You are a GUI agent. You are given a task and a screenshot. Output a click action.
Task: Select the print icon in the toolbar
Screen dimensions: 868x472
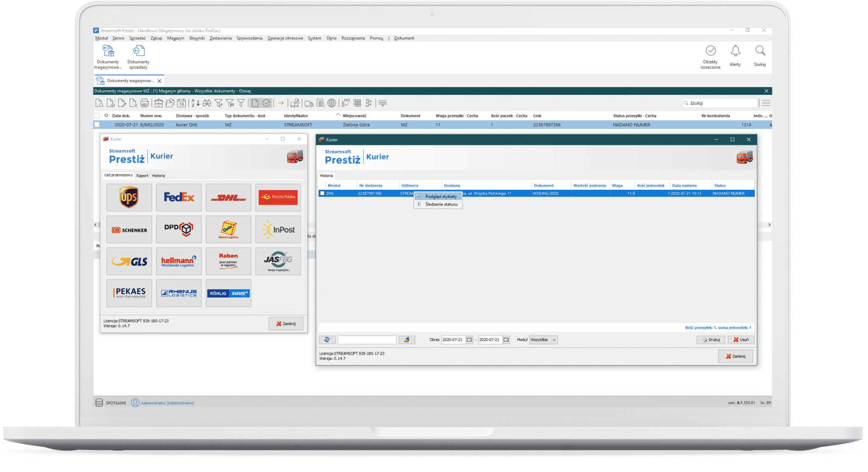coord(144,103)
